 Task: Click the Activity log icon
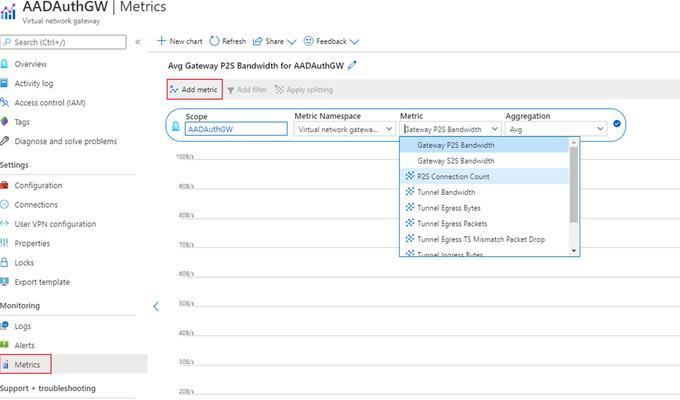tap(4, 83)
